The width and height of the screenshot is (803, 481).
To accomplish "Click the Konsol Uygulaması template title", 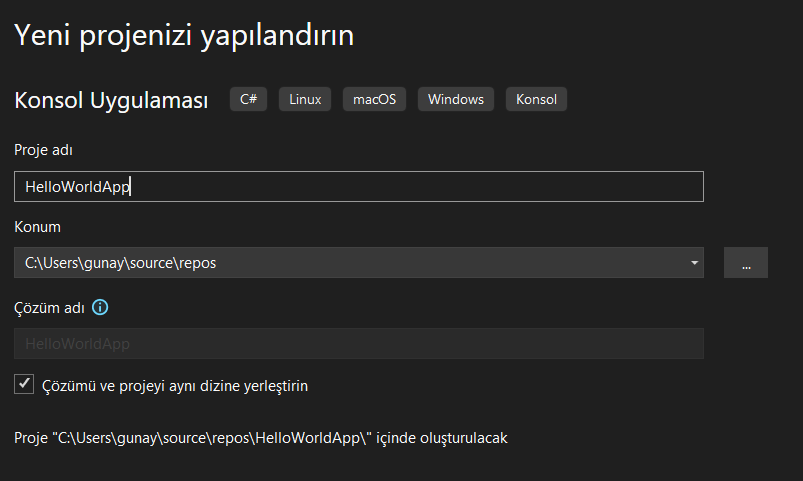I will click(111, 101).
